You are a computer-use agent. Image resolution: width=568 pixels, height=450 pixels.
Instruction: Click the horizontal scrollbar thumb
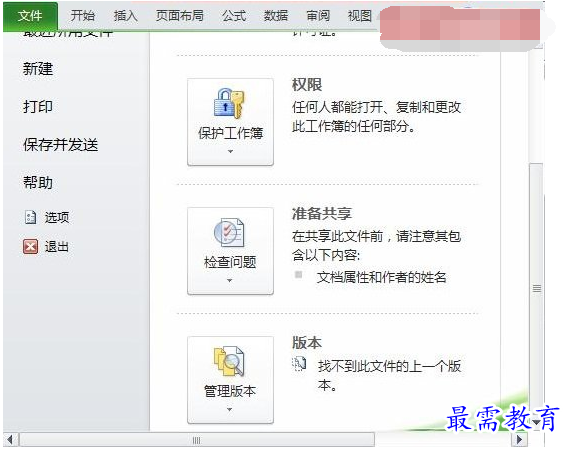click(x=197, y=440)
